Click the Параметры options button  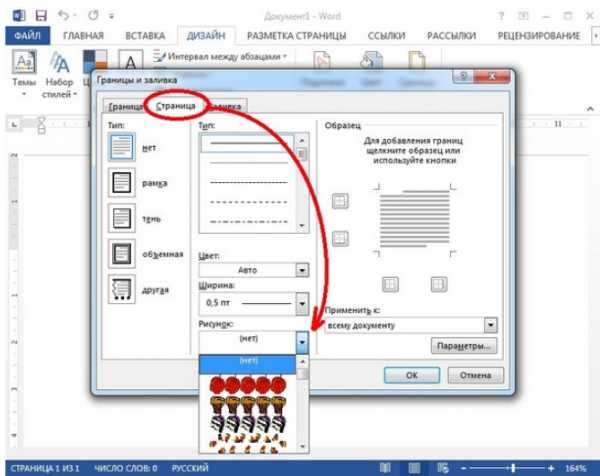click(x=464, y=346)
